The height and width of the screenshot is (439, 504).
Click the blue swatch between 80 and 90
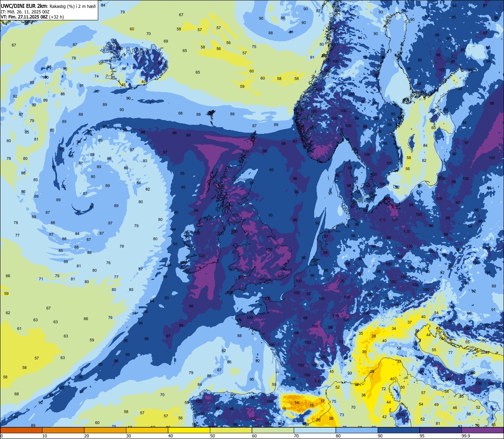(357, 430)
